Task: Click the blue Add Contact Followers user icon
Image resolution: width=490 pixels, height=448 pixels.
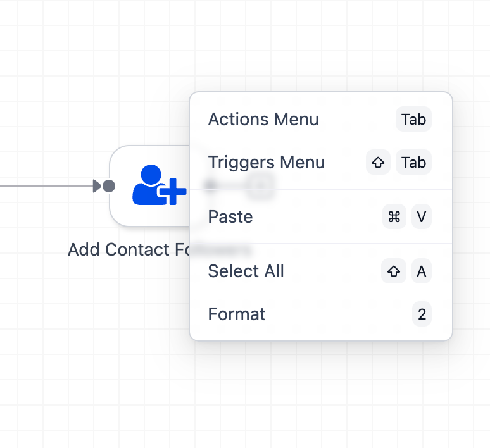Action: tap(158, 185)
